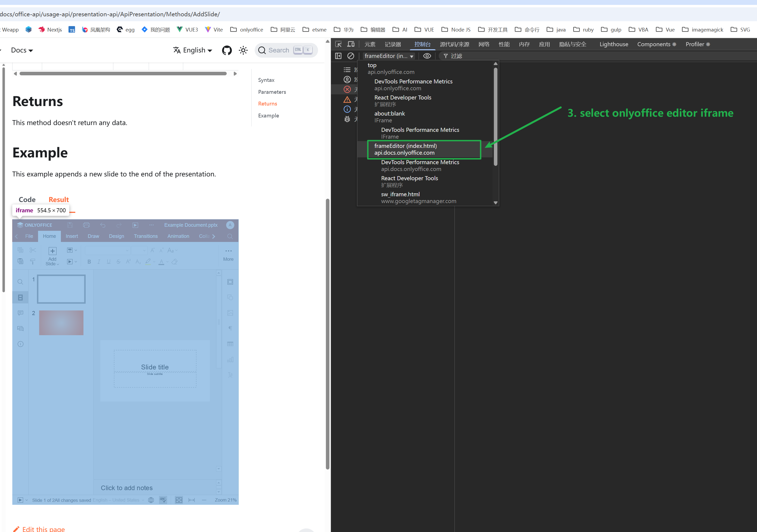757x532 pixels.
Task: Open the Lighthouse DevTools tab
Action: coord(613,44)
